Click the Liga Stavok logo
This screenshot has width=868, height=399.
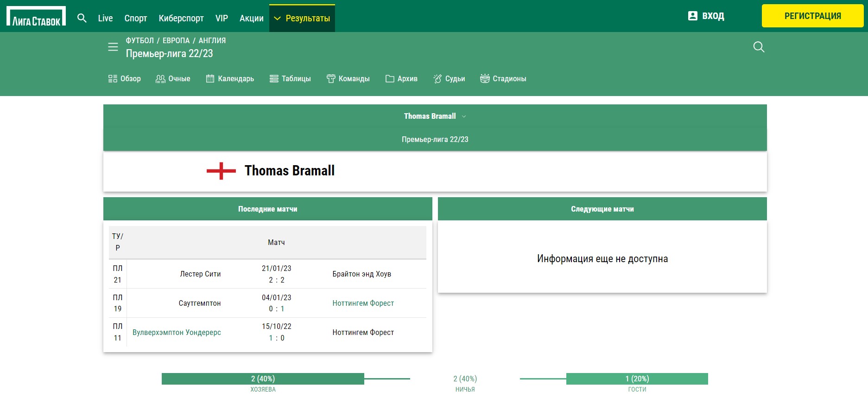coord(36,16)
